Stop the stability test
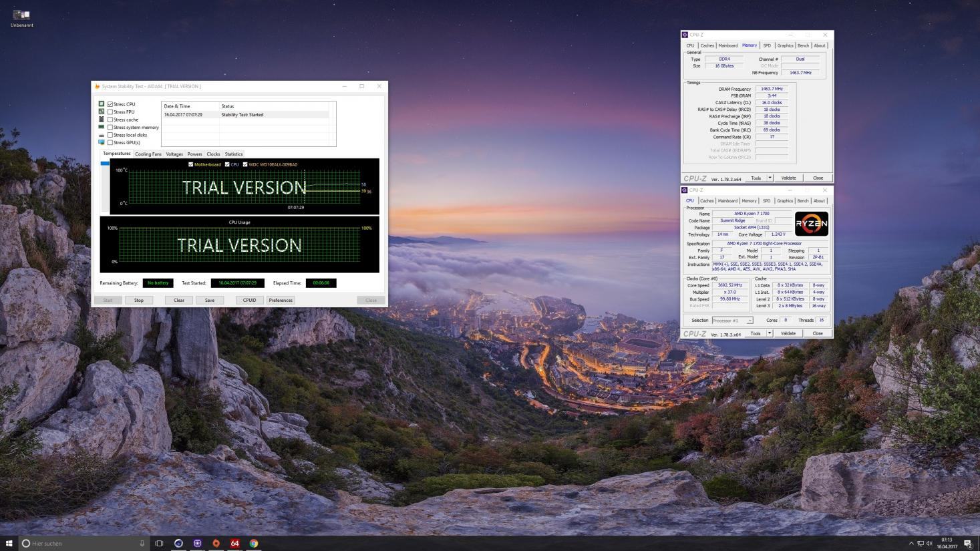The height and width of the screenshot is (551, 980). pos(139,300)
